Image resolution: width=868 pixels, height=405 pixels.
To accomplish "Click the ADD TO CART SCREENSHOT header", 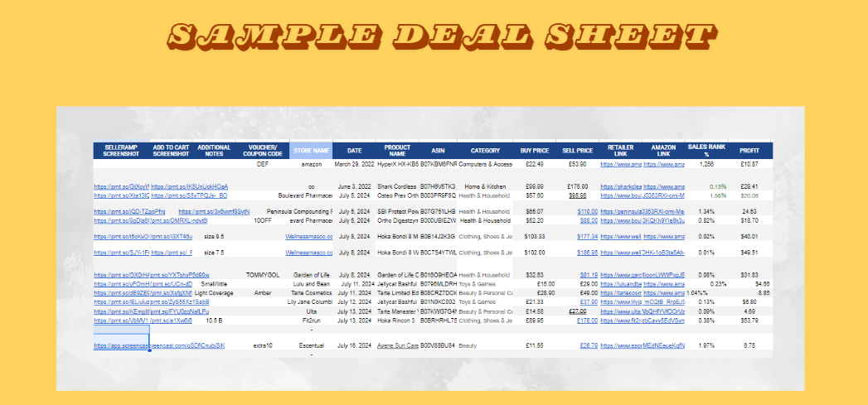I will 171,151.
